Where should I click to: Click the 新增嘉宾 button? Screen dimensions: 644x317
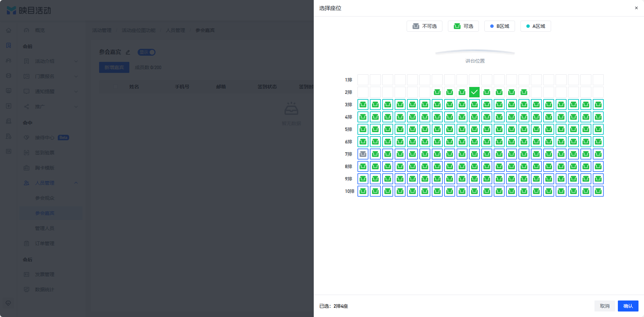[x=114, y=67]
